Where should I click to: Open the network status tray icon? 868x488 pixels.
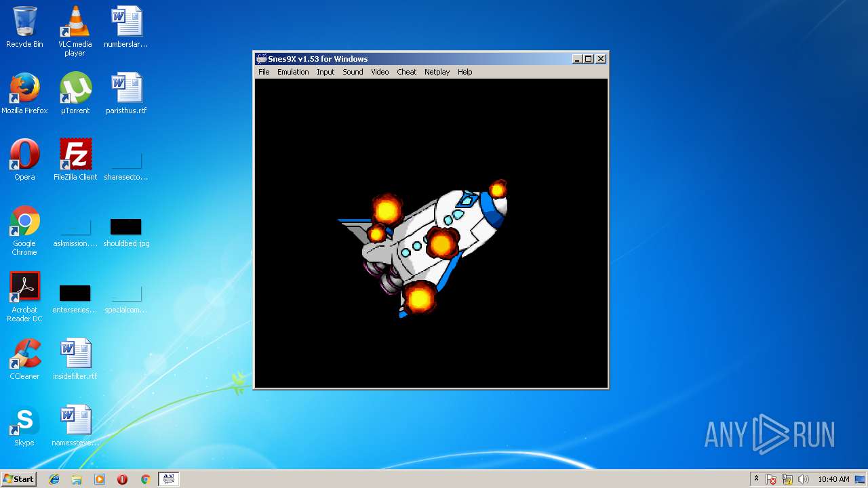pos(787,479)
